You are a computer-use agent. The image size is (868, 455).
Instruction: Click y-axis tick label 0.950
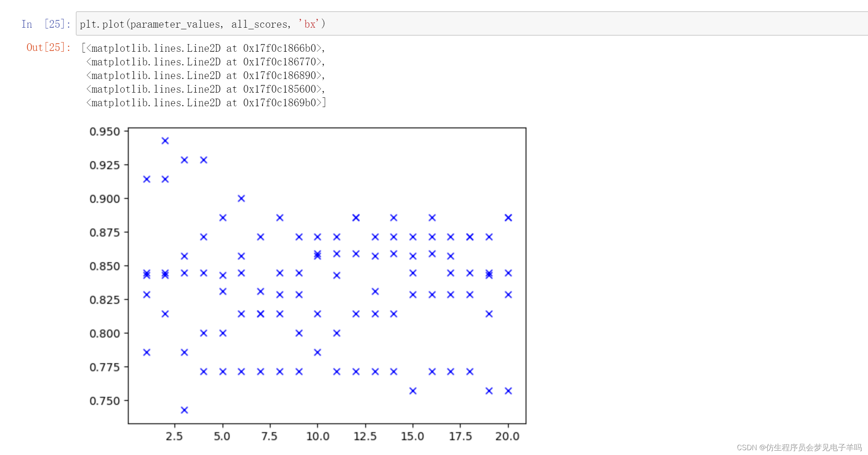point(105,131)
